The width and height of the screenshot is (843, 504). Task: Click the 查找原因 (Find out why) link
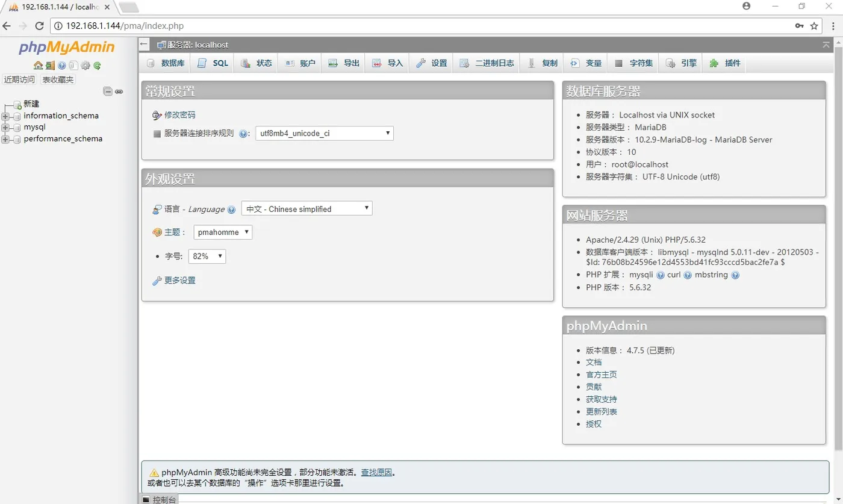pos(376,473)
